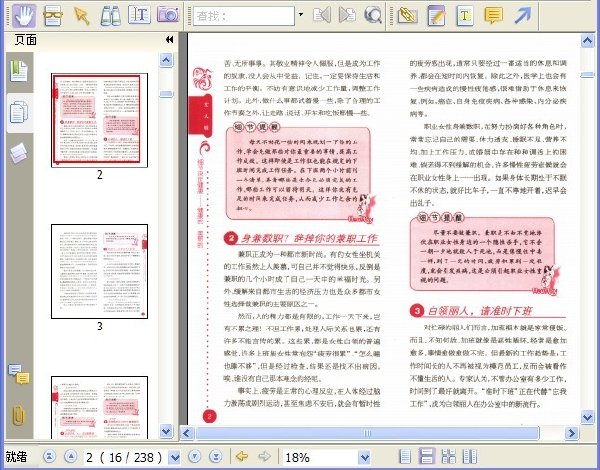
Task: Toggle single page layout view
Action: coord(405,457)
